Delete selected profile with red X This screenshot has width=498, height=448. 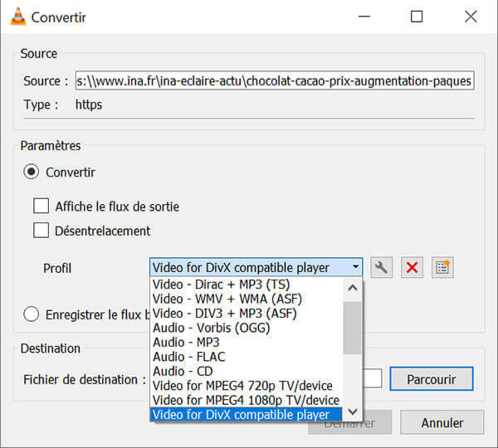(x=412, y=268)
